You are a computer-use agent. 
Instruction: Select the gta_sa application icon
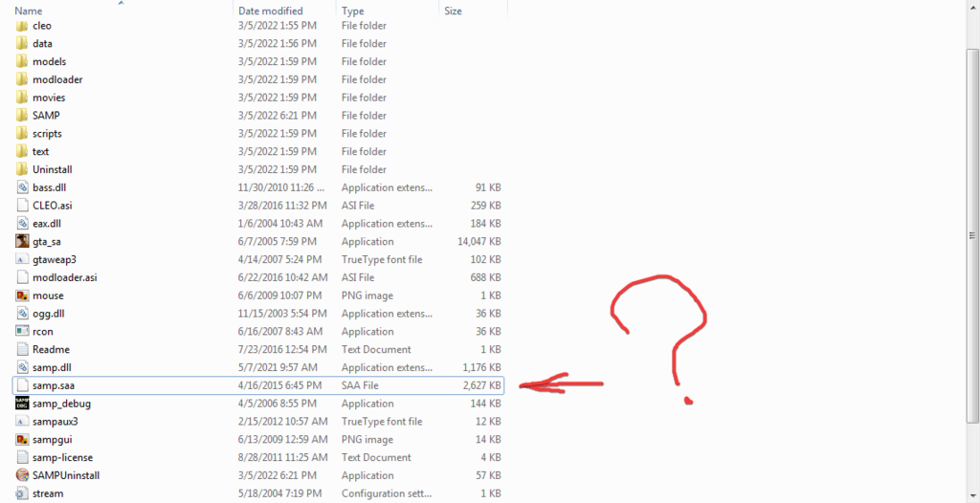coord(22,242)
